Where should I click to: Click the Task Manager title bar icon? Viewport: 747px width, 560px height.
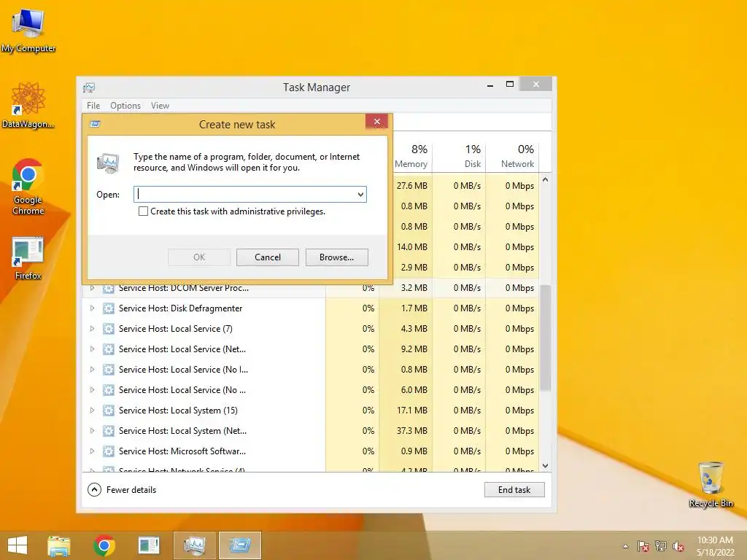pyautogui.click(x=89, y=87)
